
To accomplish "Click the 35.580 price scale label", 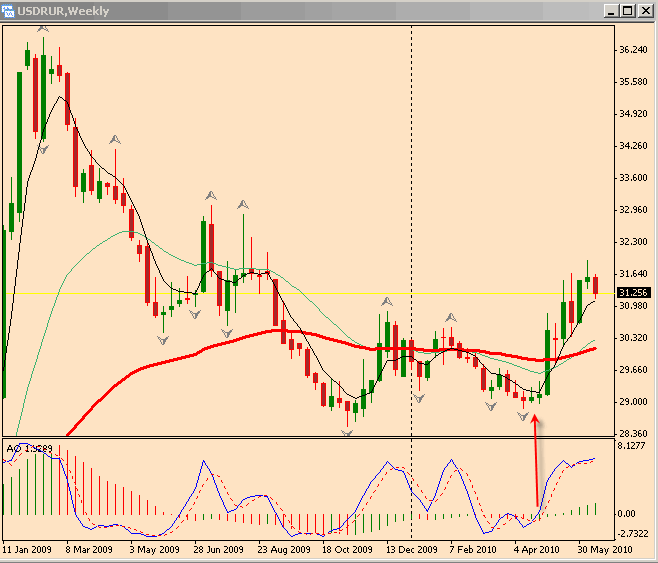I will pos(633,81).
